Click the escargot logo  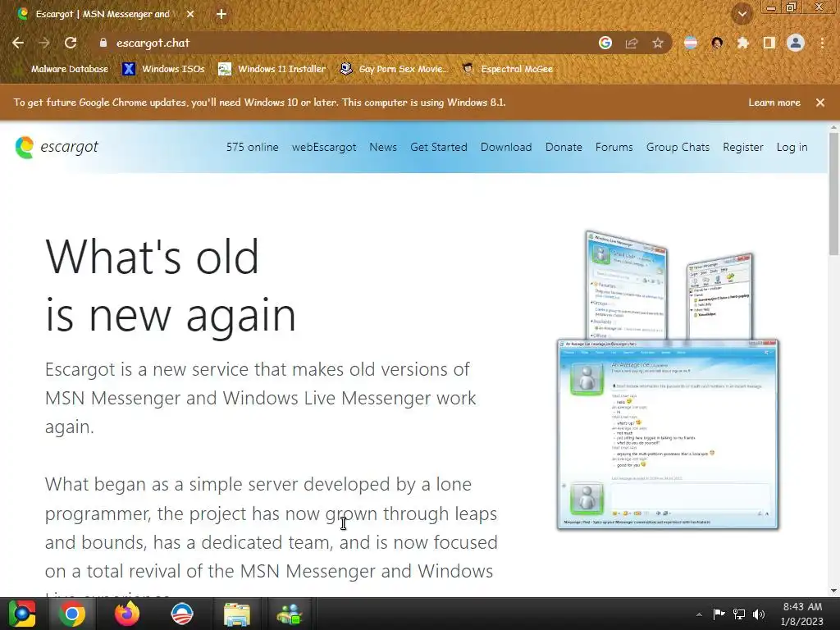coord(57,147)
